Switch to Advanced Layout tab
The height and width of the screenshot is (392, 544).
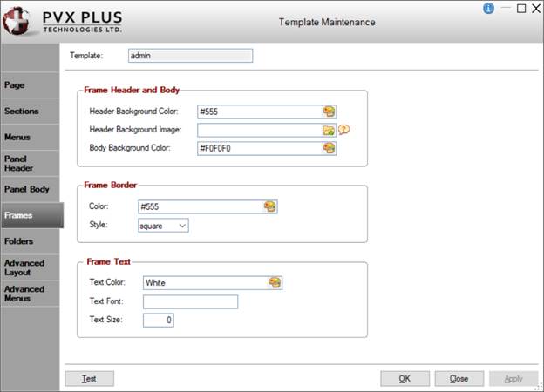[x=31, y=267]
